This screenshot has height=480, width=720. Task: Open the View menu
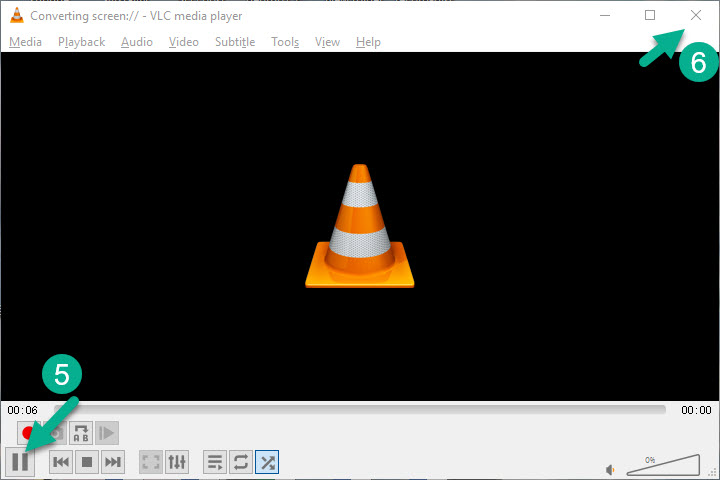click(327, 42)
